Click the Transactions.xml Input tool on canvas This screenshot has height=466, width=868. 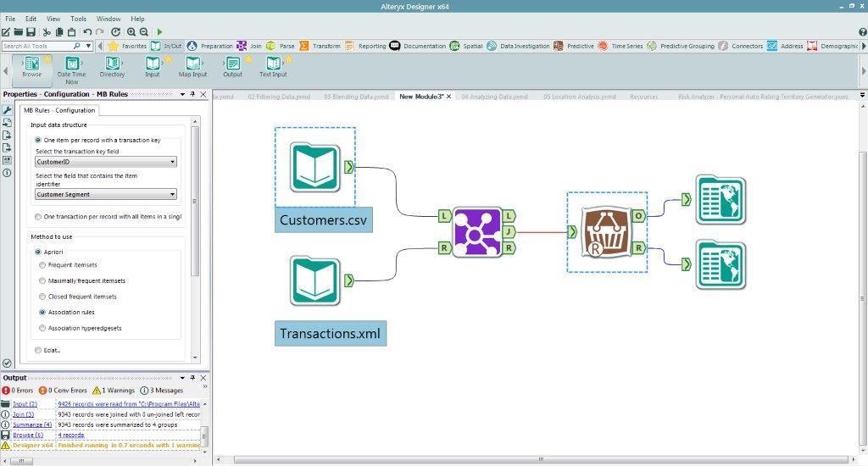pyautogui.click(x=315, y=280)
